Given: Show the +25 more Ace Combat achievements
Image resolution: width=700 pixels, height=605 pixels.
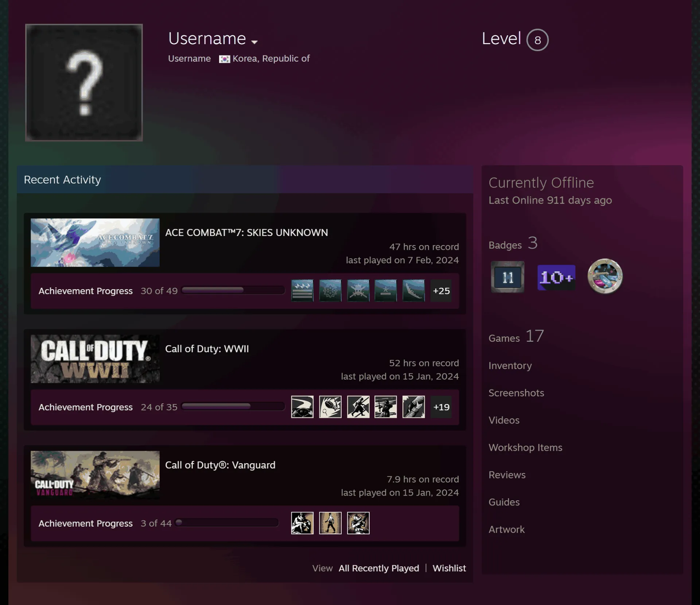Looking at the screenshot, I should (441, 291).
